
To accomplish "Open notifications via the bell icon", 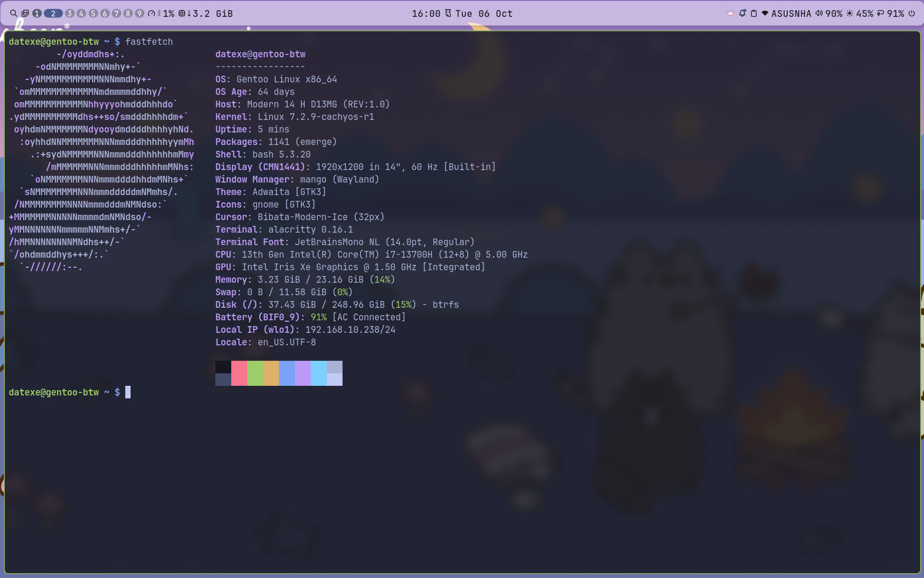I will [742, 13].
